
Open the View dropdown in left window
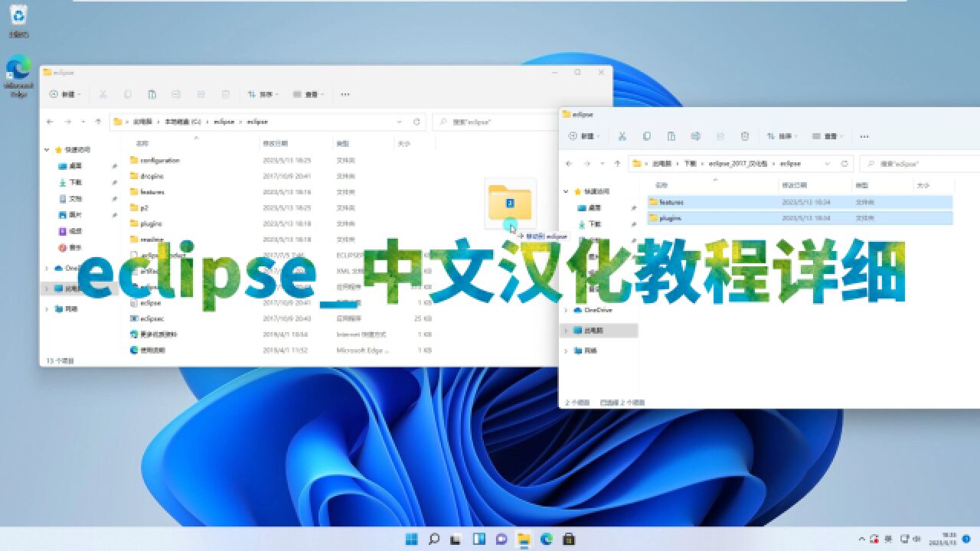pyautogui.click(x=308, y=94)
